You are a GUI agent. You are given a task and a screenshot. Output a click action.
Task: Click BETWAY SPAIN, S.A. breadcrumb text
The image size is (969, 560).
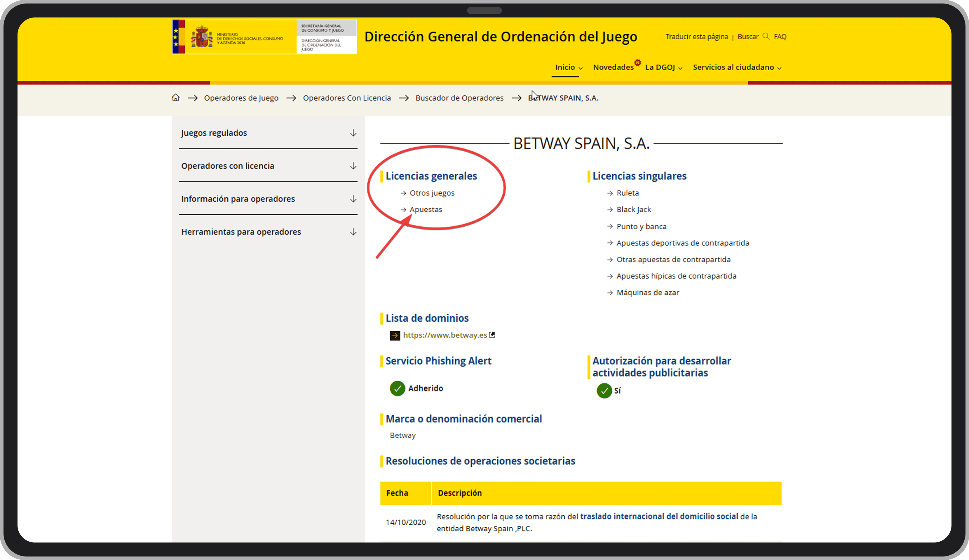click(563, 98)
